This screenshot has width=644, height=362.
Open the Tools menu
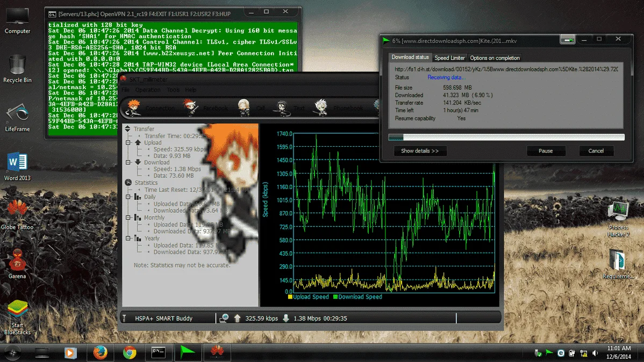(173, 90)
